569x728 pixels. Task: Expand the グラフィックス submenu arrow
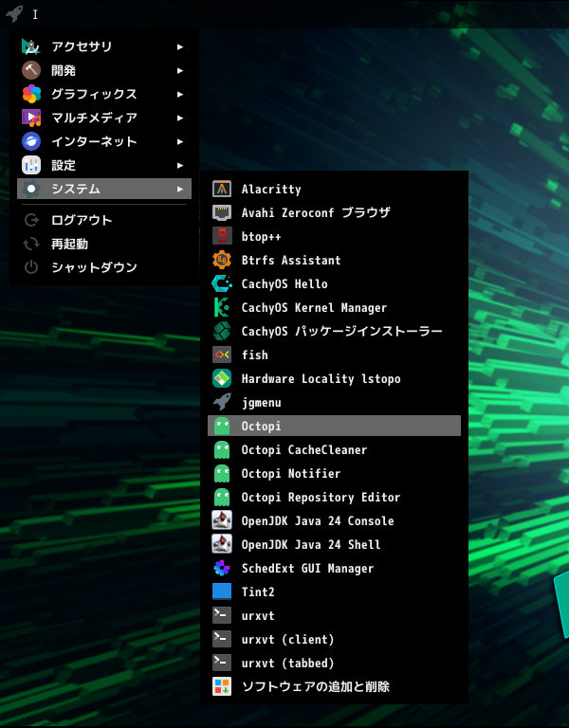coord(180,94)
